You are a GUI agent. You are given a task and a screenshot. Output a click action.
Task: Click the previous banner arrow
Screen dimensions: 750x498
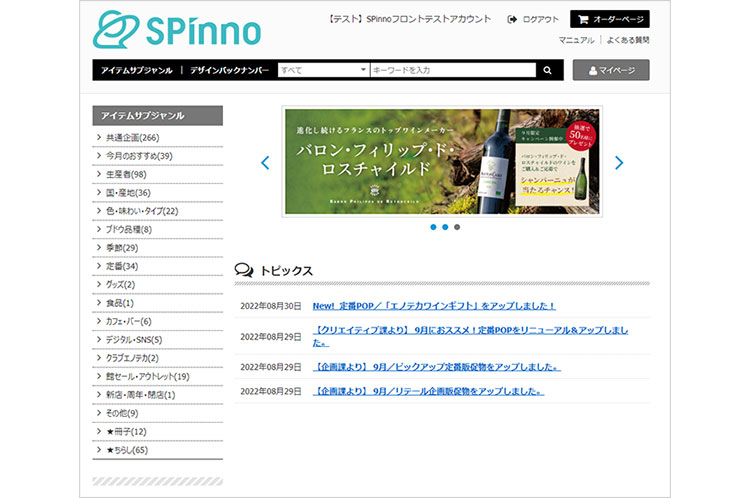coord(265,163)
